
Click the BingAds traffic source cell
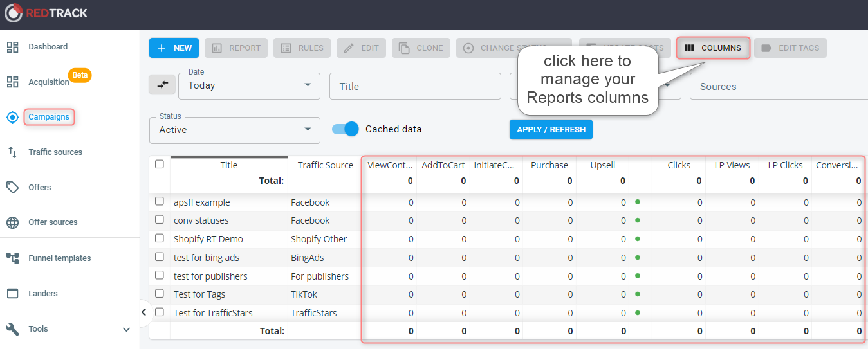click(x=308, y=258)
